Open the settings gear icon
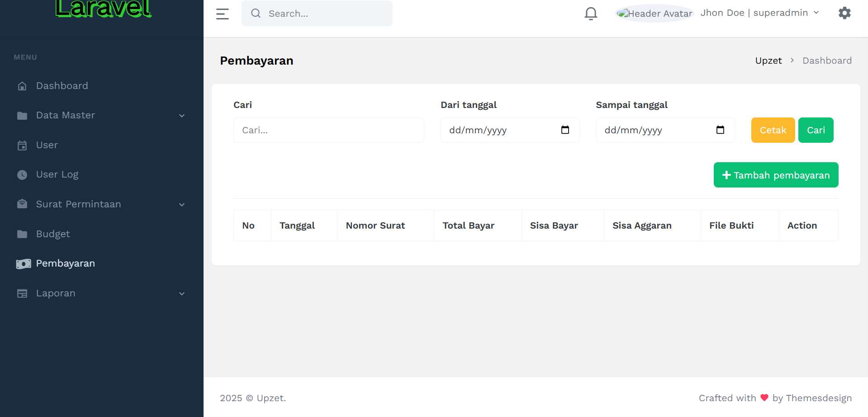Screen dimensions: 868x417 pos(844,13)
